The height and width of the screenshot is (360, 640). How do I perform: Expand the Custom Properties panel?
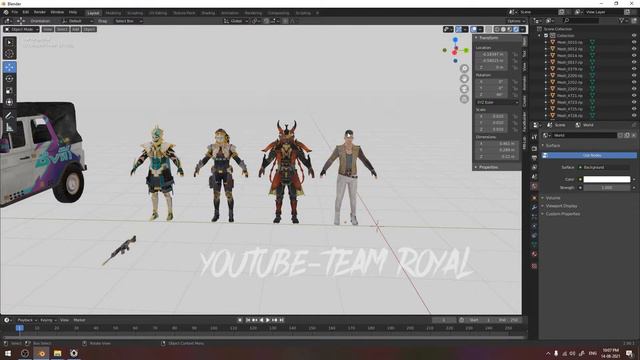(562, 214)
